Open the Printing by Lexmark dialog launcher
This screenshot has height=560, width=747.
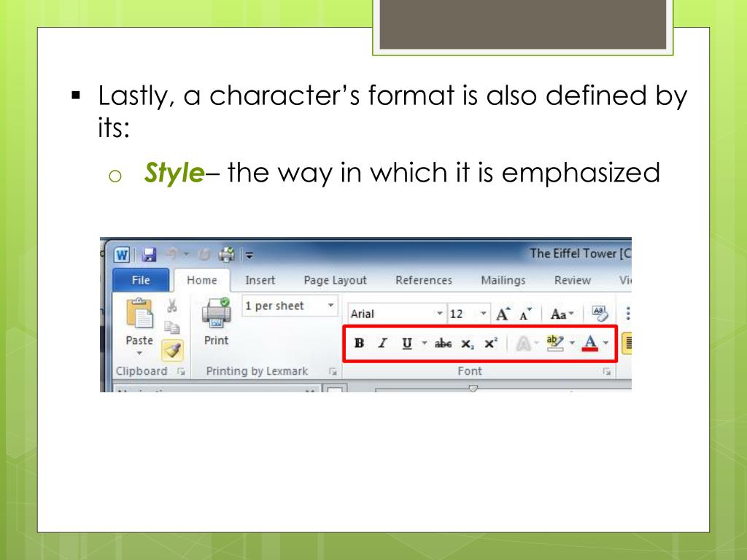click(x=333, y=371)
